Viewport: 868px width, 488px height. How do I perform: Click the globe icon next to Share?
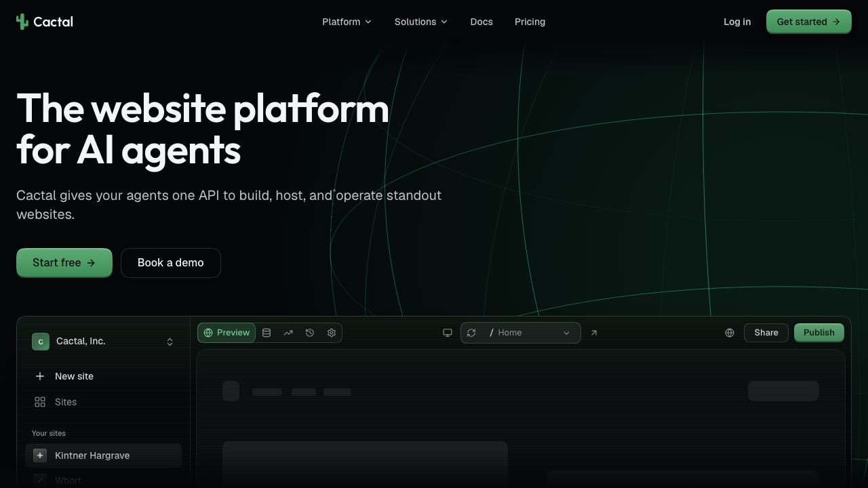[x=730, y=333]
